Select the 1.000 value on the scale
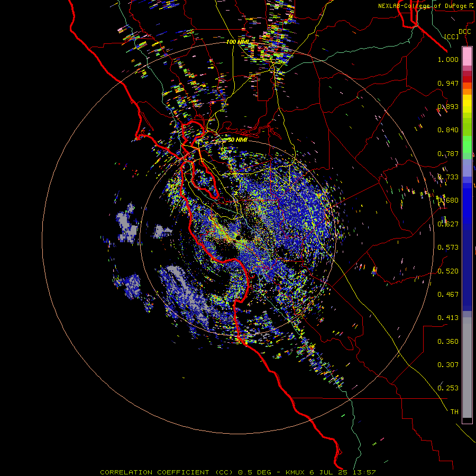 point(448,59)
